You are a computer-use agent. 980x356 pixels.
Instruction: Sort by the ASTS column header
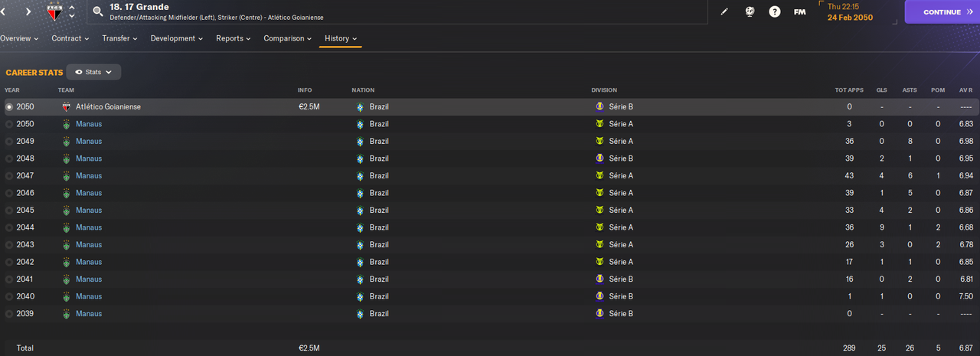pos(910,90)
